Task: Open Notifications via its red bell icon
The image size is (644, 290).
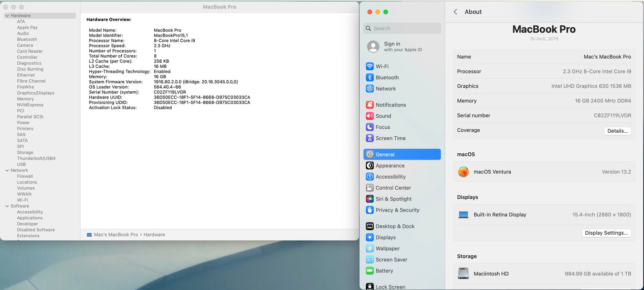Action: click(369, 105)
